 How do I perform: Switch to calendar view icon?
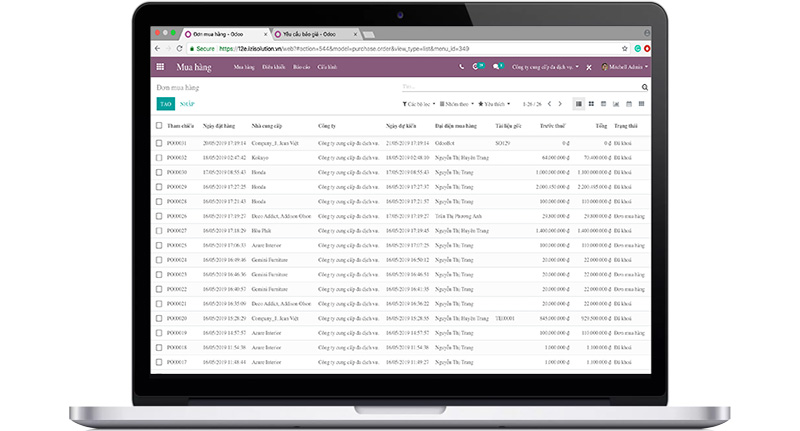(629, 104)
